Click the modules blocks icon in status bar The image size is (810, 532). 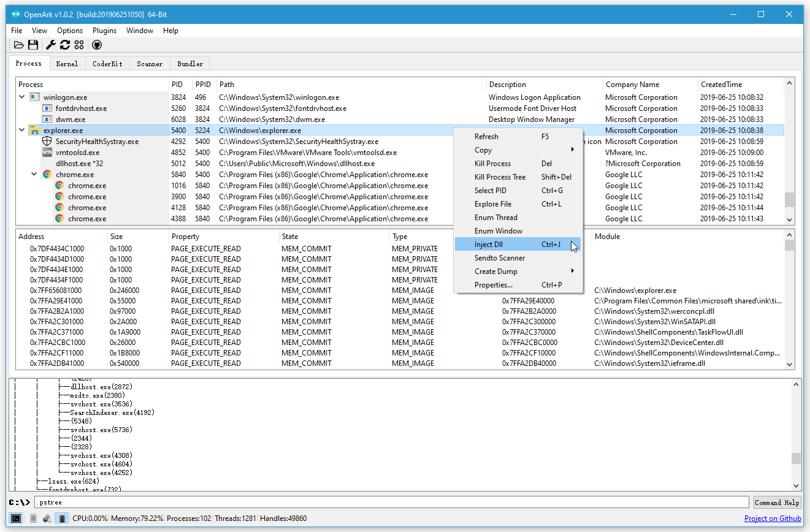coord(47,519)
